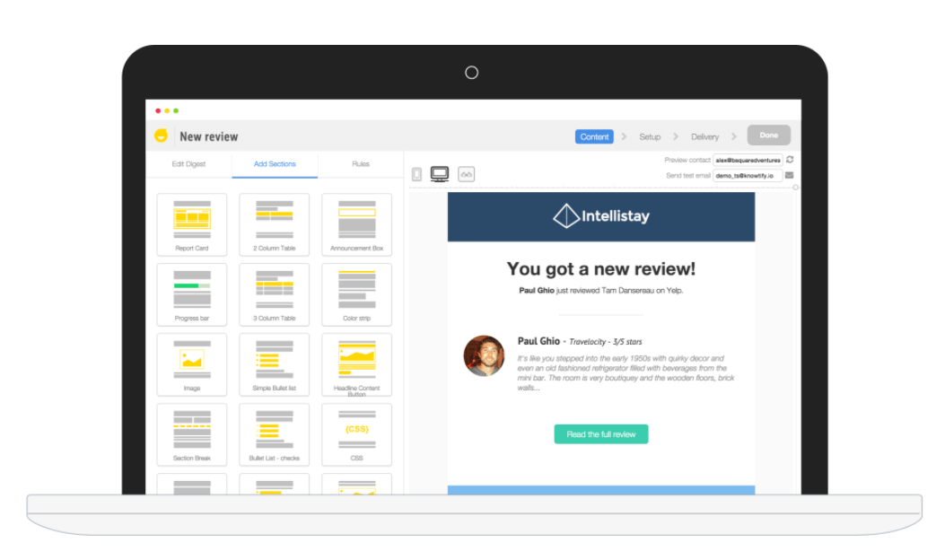Insert the CSS section block
936x560 pixels.
pyautogui.click(x=356, y=434)
